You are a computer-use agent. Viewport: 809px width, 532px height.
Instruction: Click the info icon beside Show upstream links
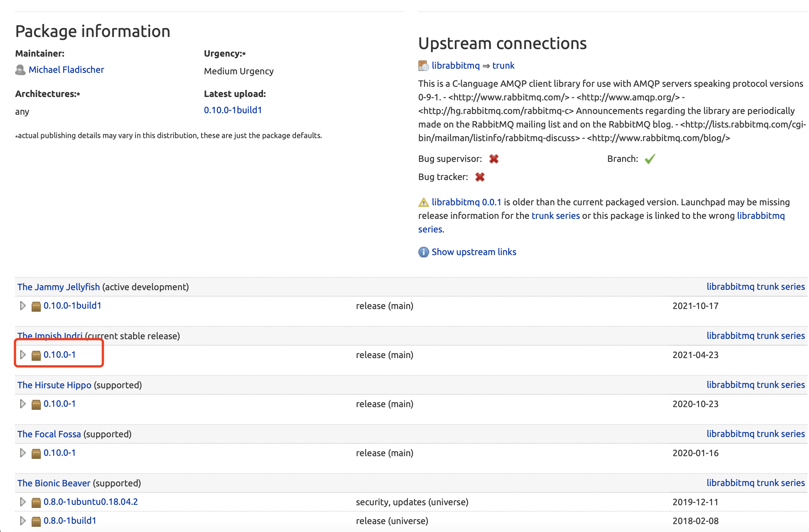click(423, 252)
